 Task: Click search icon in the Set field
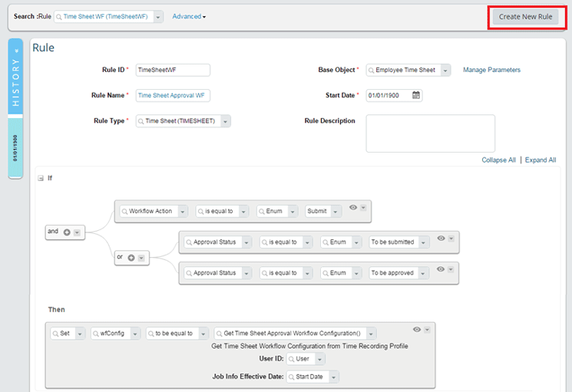(x=55, y=334)
